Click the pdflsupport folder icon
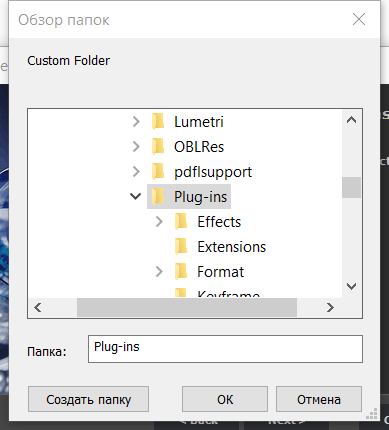 point(158,172)
